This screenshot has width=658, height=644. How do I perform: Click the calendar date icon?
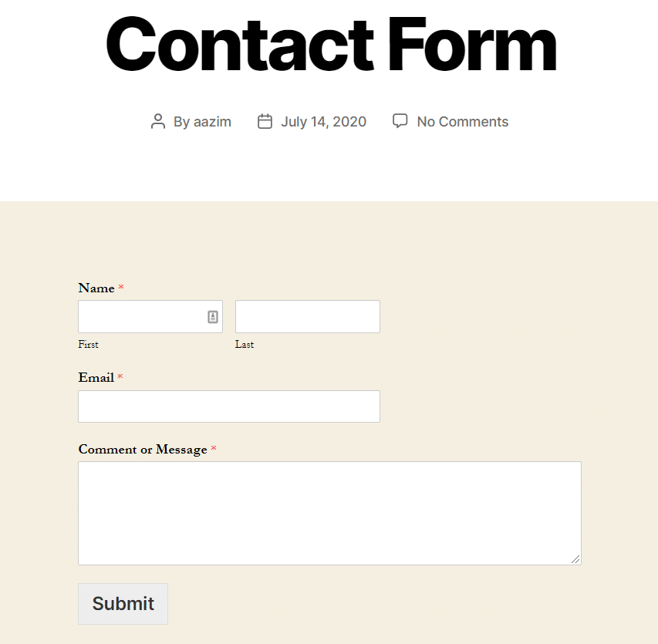265,122
